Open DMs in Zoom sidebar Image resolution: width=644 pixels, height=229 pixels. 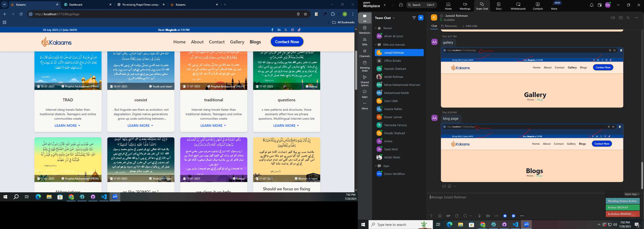[365, 42]
